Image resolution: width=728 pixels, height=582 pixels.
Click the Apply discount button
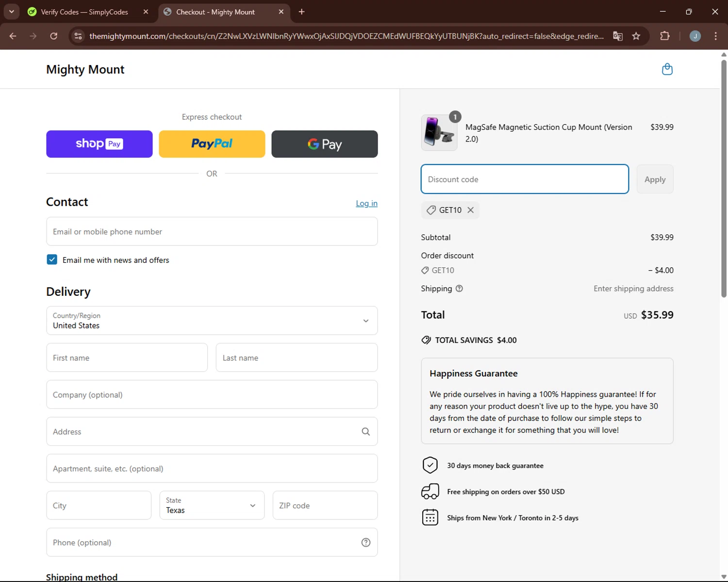click(x=655, y=179)
